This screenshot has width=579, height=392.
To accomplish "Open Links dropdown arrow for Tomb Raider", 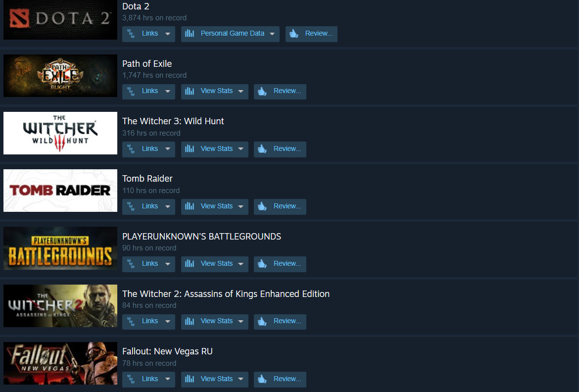I will pyautogui.click(x=168, y=206).
